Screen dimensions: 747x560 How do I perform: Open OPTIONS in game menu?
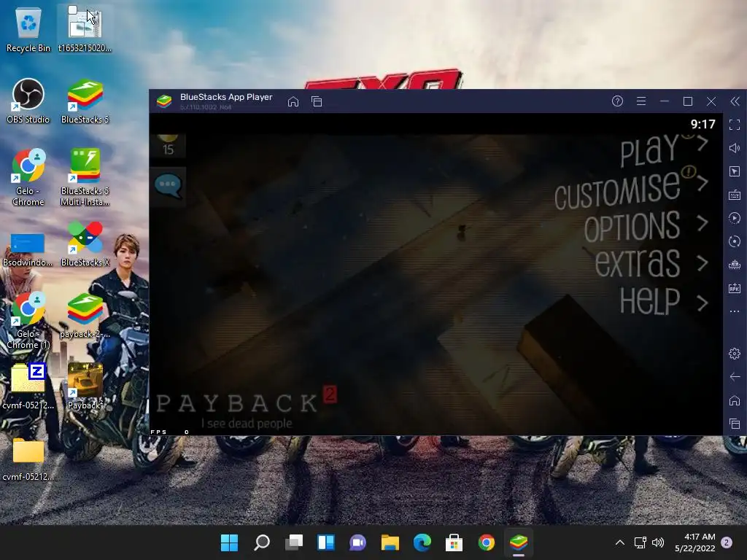[632, 227]
